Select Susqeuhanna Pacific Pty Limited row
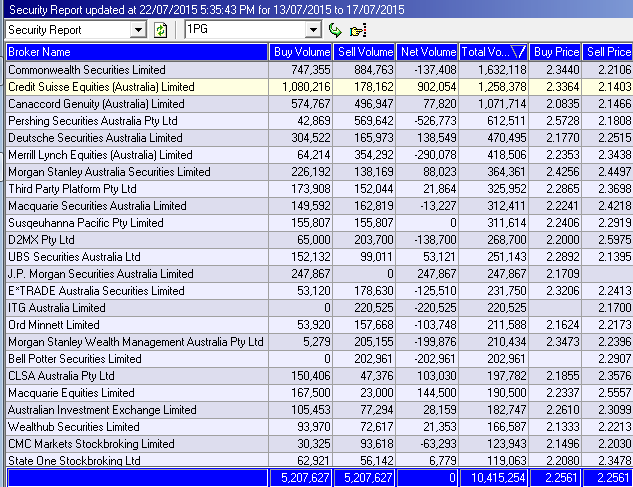The image size is (633, 487). click(x=319, y=223)
